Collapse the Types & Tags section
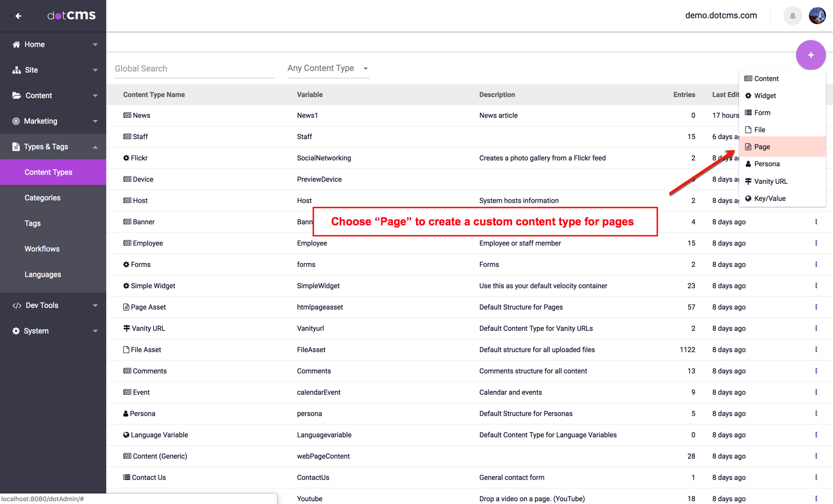 [53, 147]
